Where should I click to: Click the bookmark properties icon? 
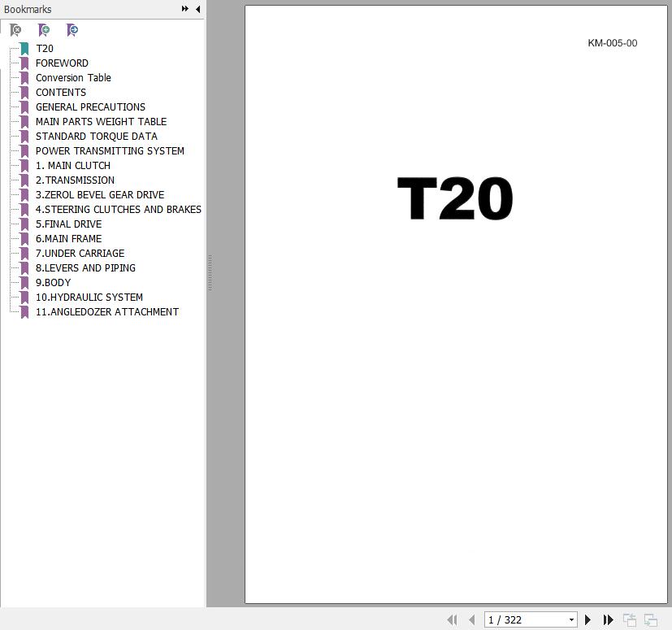[72, 30]
